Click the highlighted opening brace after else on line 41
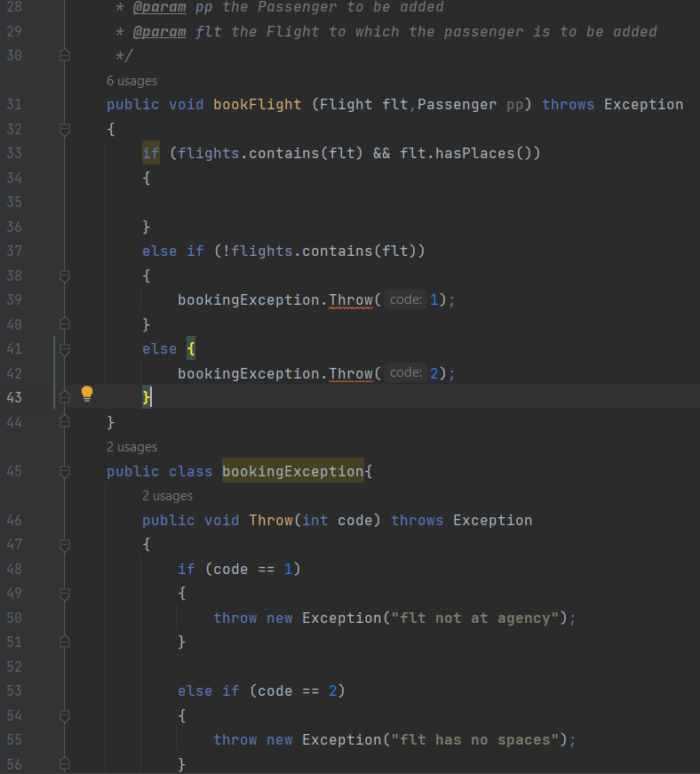The width and height of the screenshot is (700, 774). tap(191, 349)
